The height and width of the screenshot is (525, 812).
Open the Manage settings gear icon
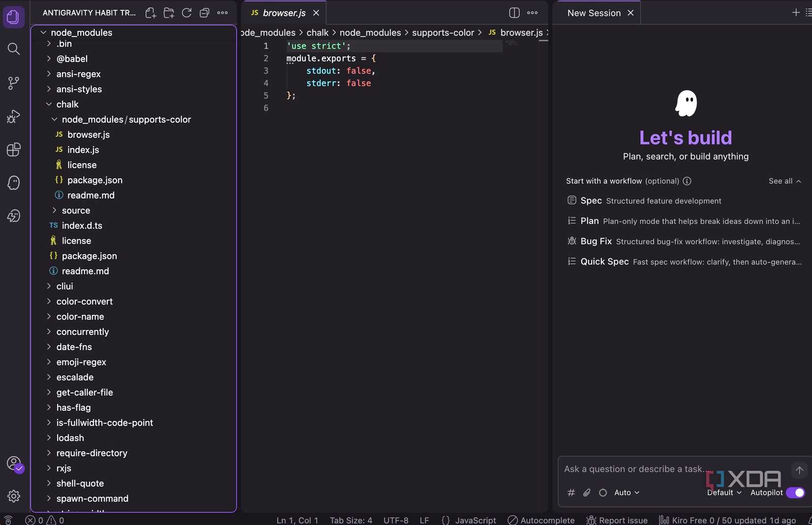[x=13, y=496]
